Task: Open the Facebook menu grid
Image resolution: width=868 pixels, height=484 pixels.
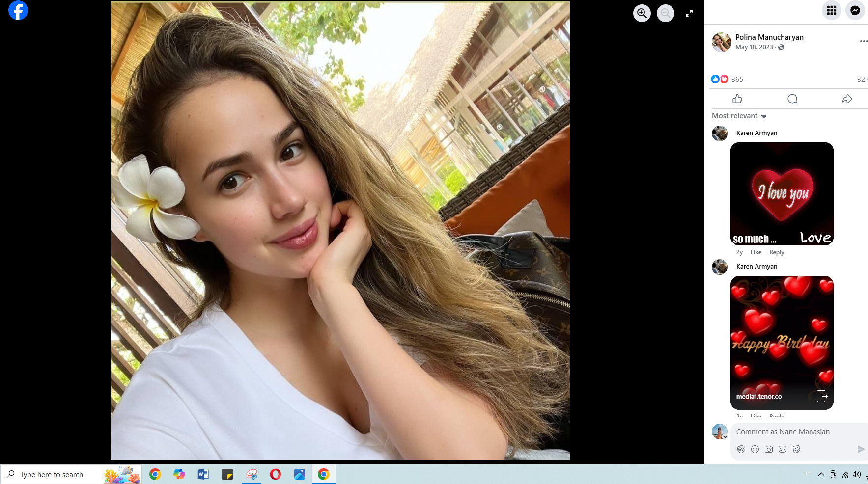Action: point(831,10)
